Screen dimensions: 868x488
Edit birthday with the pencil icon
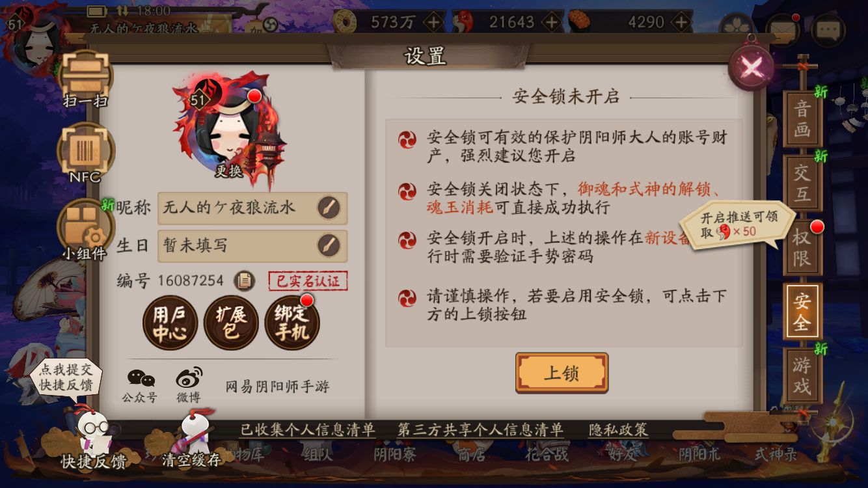tap(329, 246)
